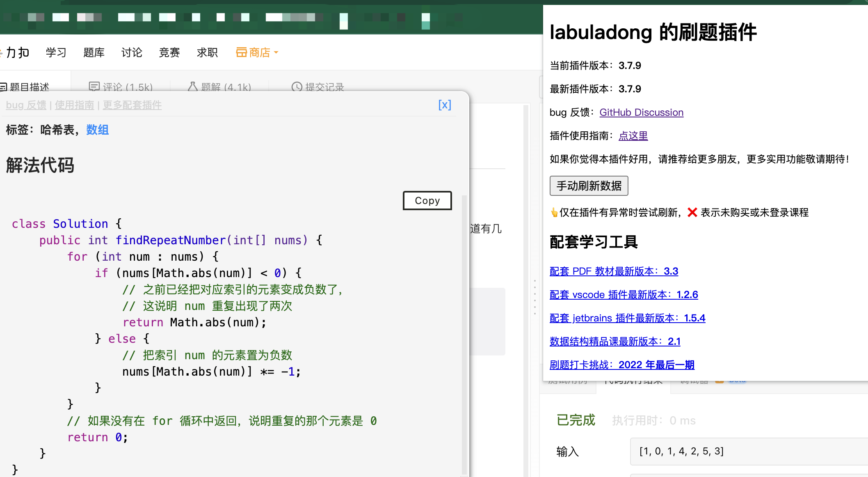Click the flask icon beside 题解
868x477 pixels.
[193, 87]
